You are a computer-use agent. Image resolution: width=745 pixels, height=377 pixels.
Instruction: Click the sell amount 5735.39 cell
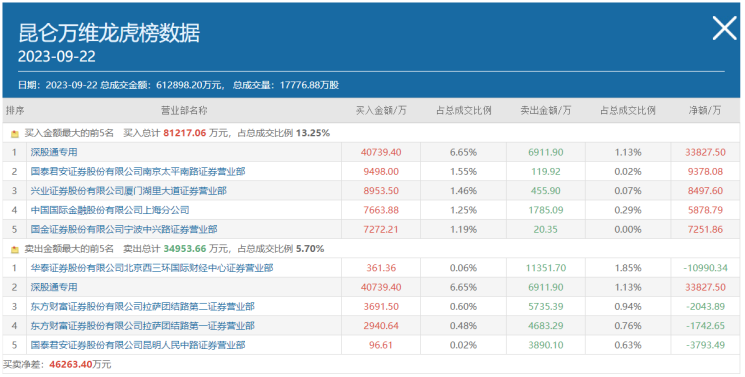545,306
